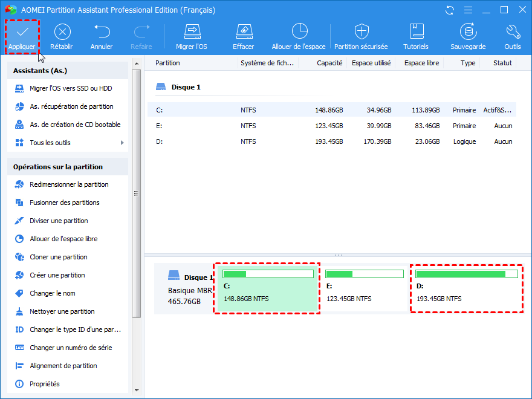Screen dimensions: 532x399
Task: Click the Actif&S... status cell
Action: point(498,110)
